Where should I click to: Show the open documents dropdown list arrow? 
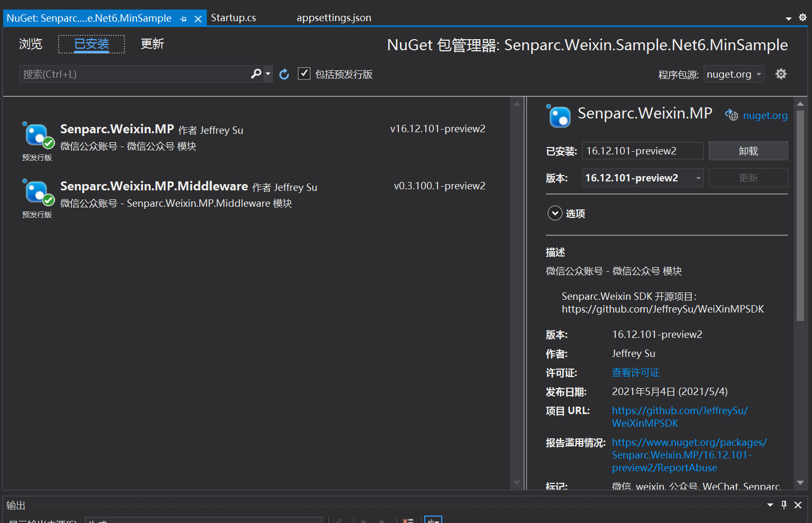pos(788,19)
